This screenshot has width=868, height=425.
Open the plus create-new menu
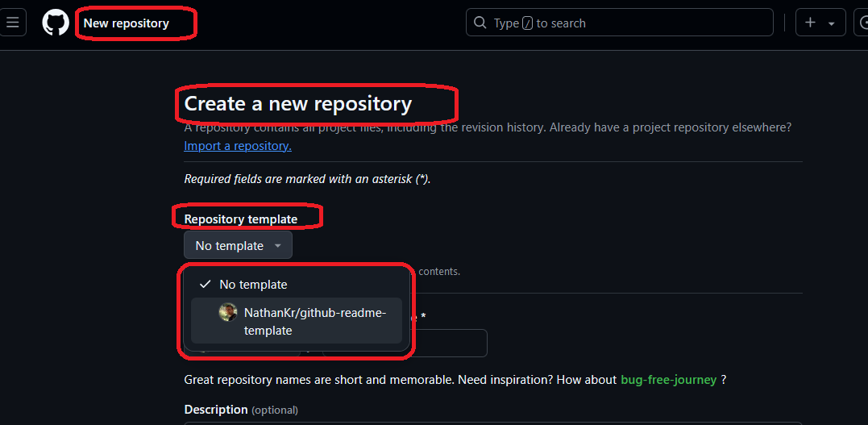tap(811, 23)
